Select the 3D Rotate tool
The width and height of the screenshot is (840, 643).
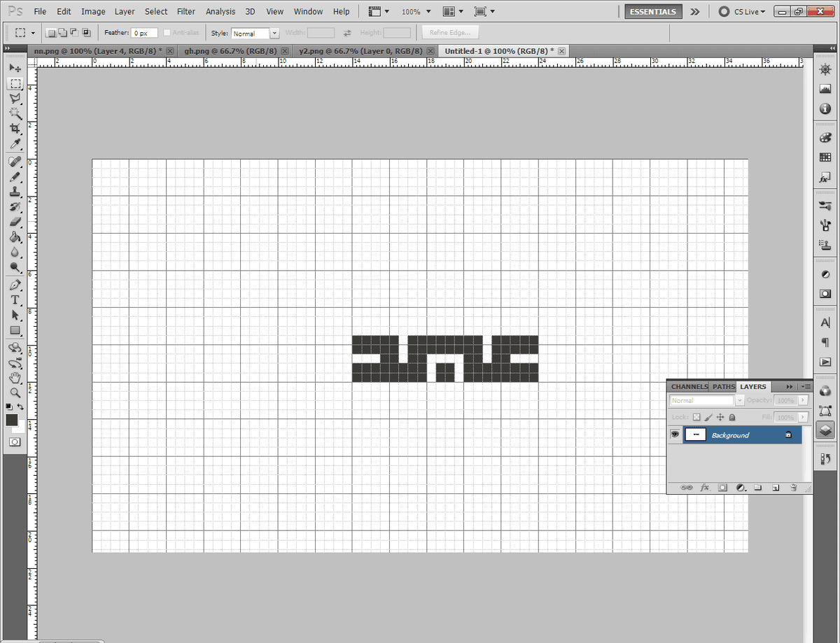15,348
